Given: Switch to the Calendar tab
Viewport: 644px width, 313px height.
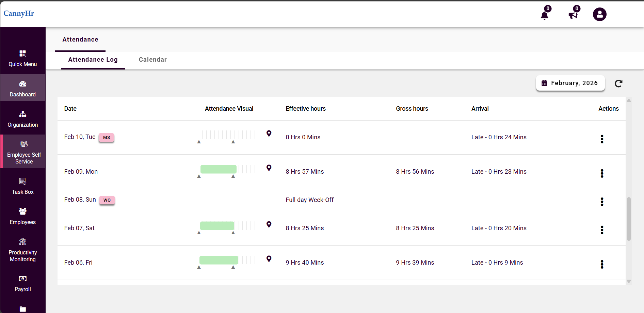Looking at the screenshot, I should pos(153,60).
